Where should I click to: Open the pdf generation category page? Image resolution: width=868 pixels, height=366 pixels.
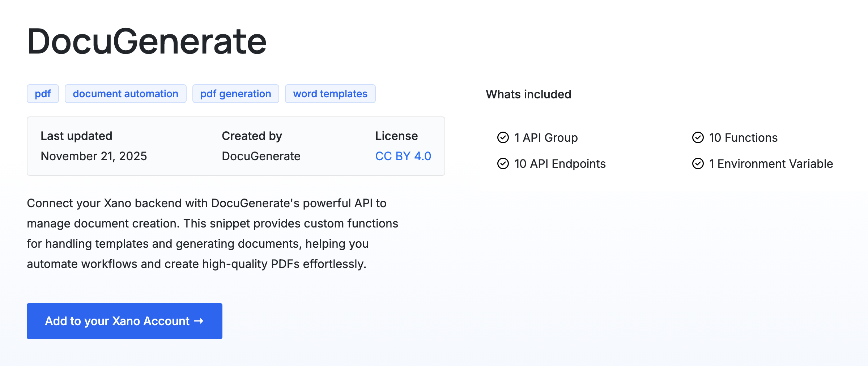[x=235, y=93]
